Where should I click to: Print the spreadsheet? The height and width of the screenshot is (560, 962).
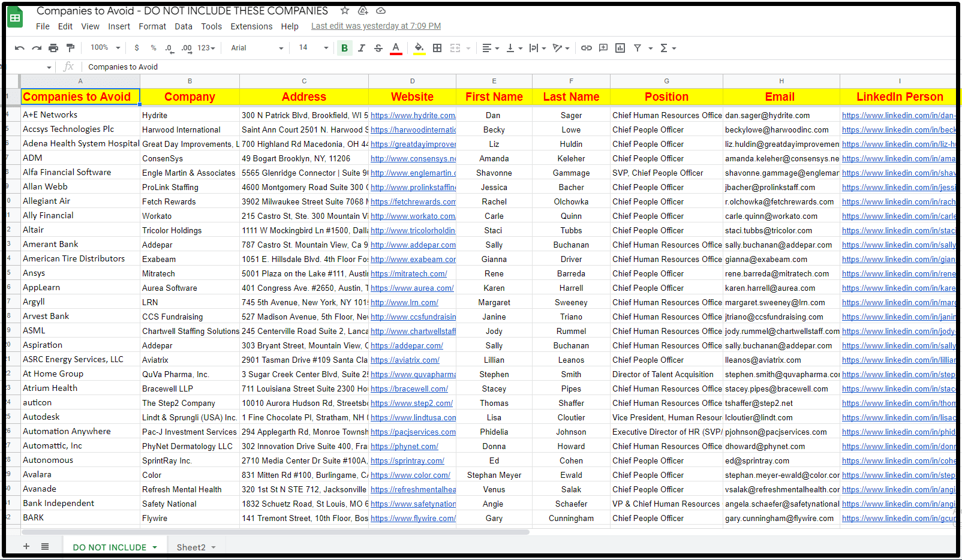(53, 48)
